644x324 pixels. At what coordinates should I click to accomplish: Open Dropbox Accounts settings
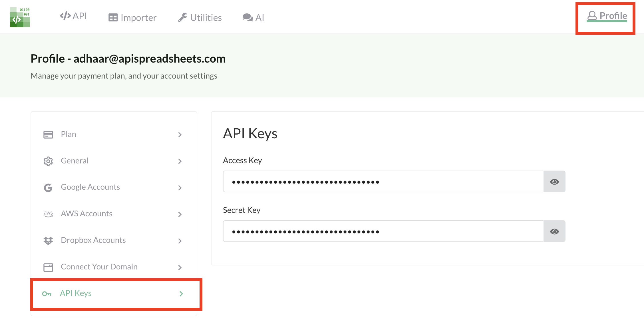point(93,240)
